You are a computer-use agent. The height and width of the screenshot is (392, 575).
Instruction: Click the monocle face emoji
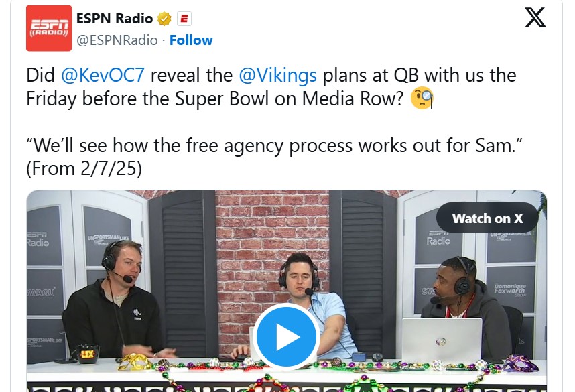(x=422, y=98)
